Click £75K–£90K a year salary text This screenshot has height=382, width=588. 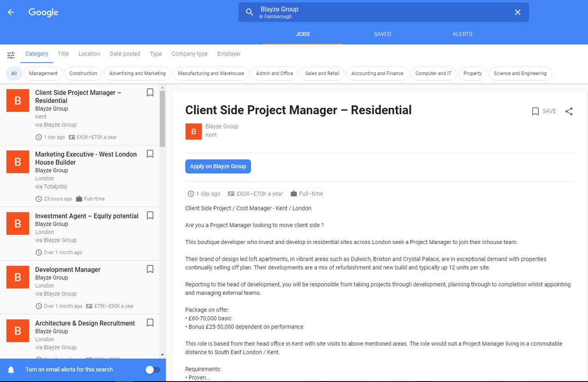coord(114,306)
